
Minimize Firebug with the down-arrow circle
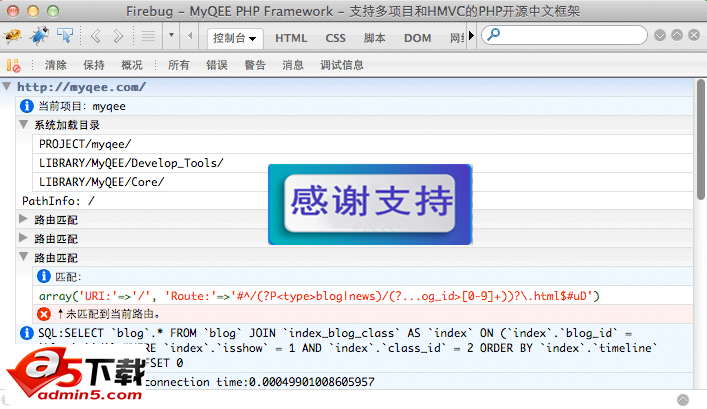[x=660, y=35]
